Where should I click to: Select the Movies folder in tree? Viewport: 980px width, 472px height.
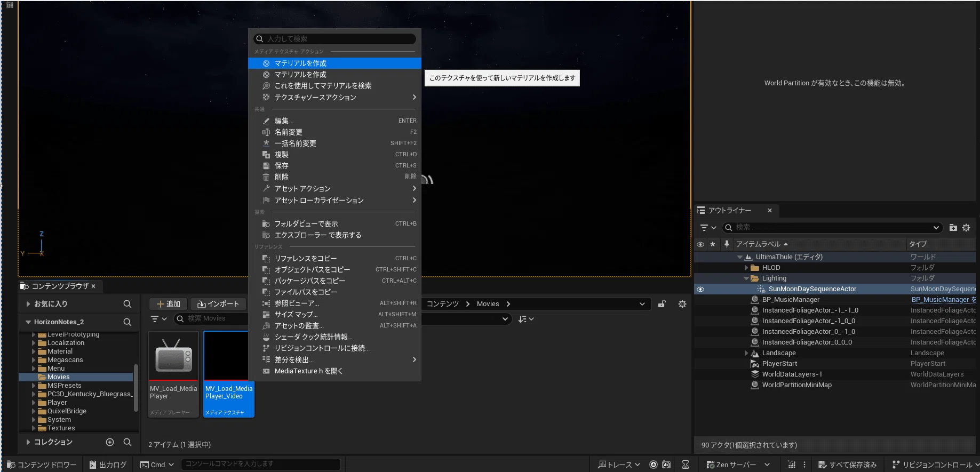coord(76,377)
